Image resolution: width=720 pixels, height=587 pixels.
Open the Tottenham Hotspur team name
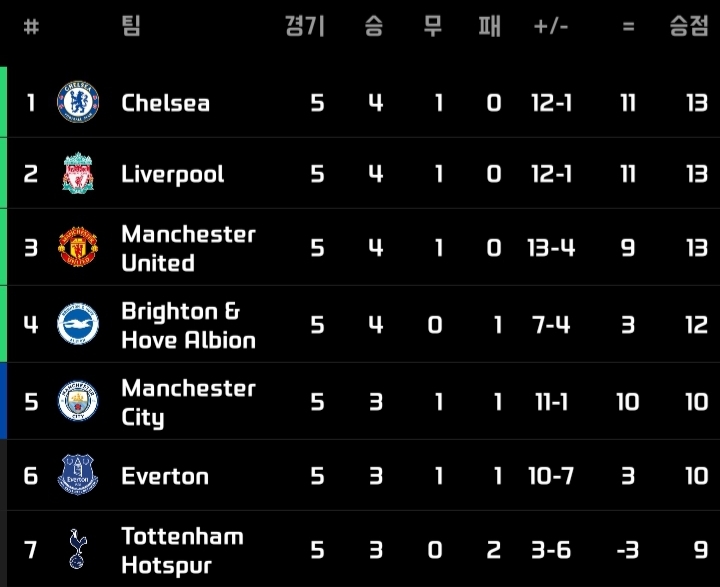click(182, 550)
